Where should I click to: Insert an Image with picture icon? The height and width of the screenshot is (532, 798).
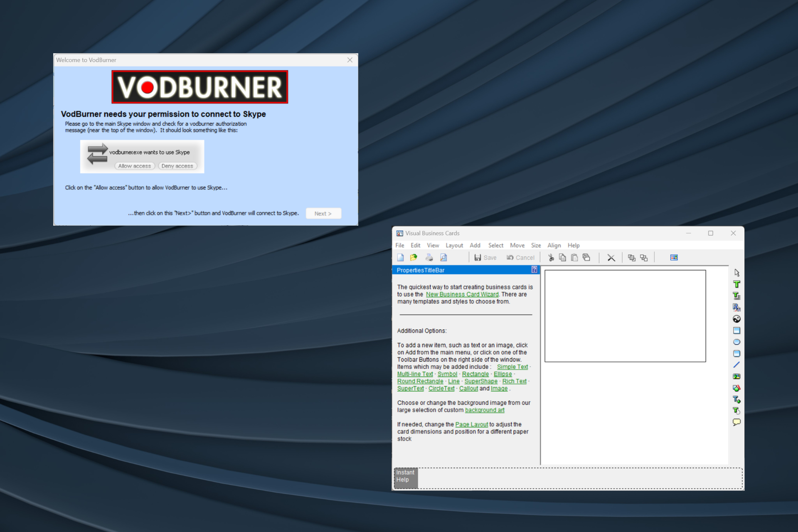pyautogui.click(x=736, y=377)
